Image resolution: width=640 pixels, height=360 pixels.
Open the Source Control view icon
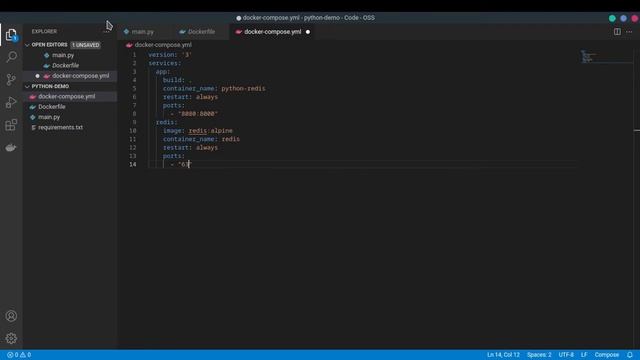click(x=11, y=80)
